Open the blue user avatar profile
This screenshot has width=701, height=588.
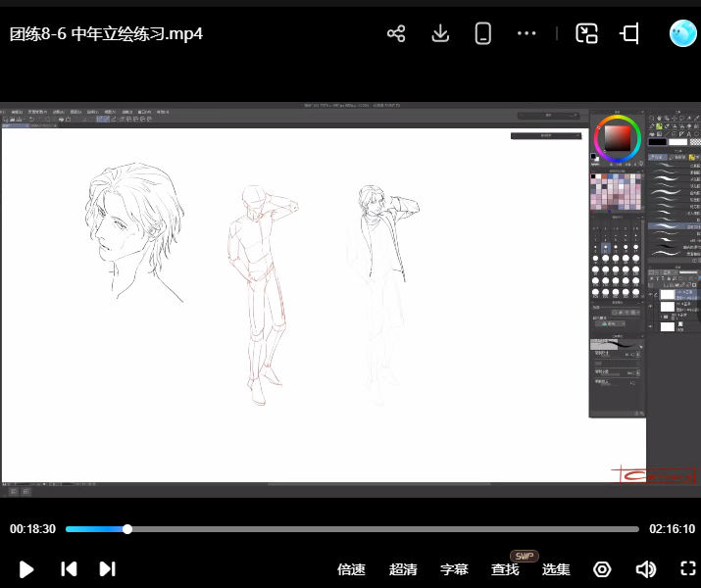click(682, 34)
